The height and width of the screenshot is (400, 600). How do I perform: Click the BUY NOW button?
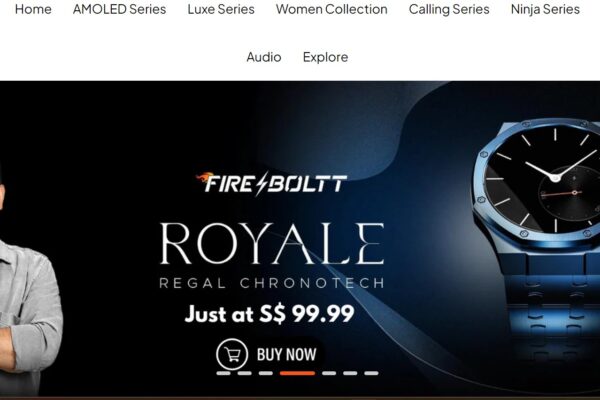pos(271,354)
